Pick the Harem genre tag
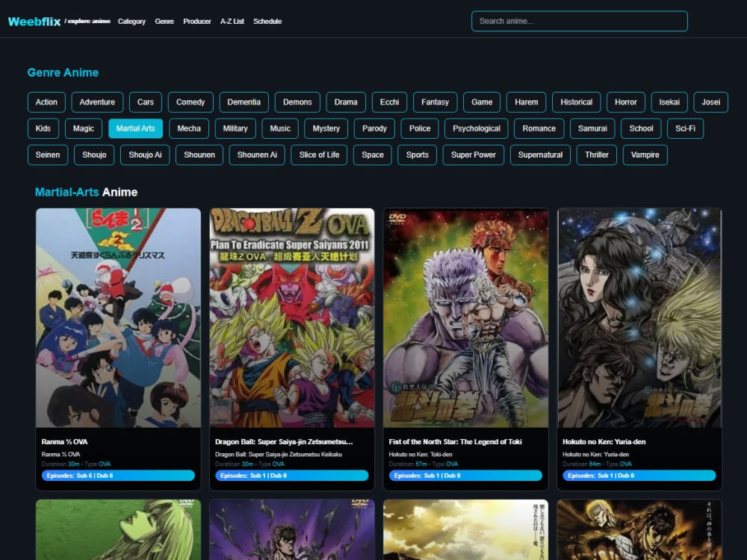This screenshot has width=747, height=560. (526, 102)
